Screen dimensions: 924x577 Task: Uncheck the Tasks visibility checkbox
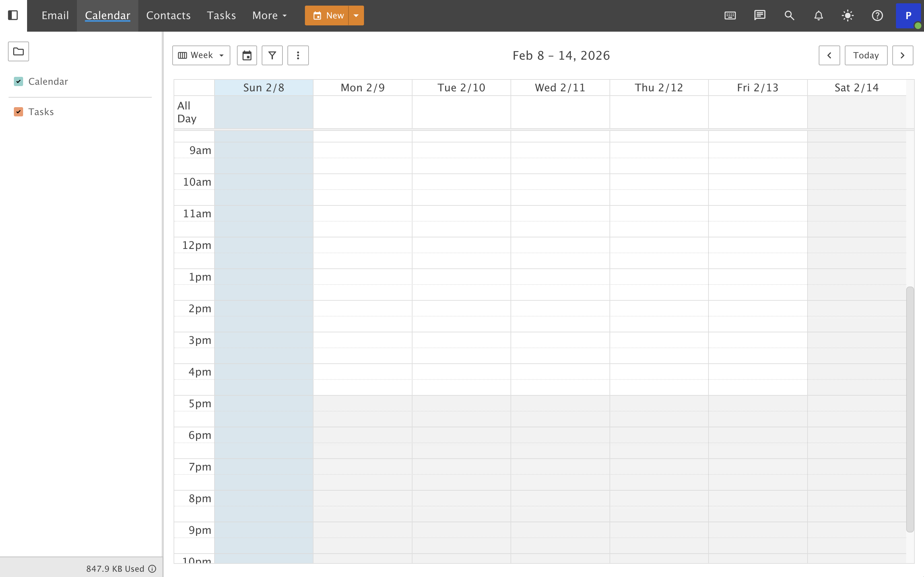click(18, 111)
